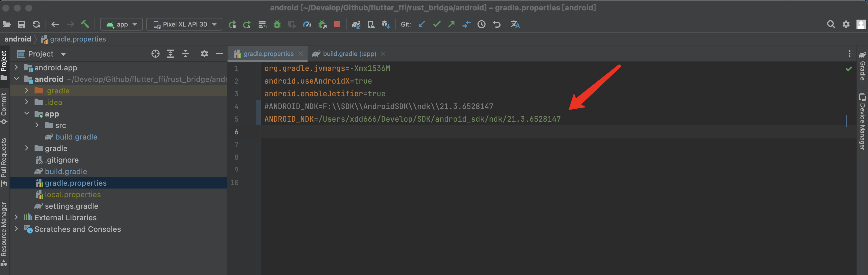Navigate back with the left arrow
Screen dimensions: 868x275
coord(55,24)
